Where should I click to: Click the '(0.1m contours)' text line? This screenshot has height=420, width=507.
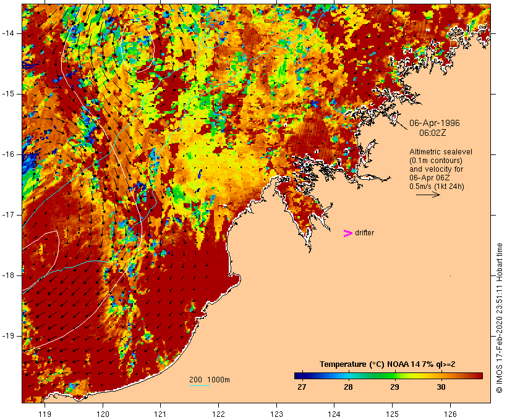point(435,161)
